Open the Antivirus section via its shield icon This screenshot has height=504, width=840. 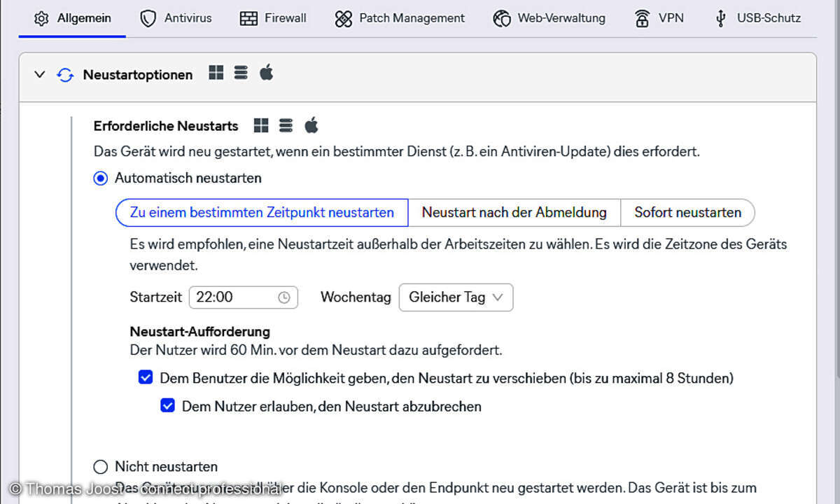pos(148,18)
